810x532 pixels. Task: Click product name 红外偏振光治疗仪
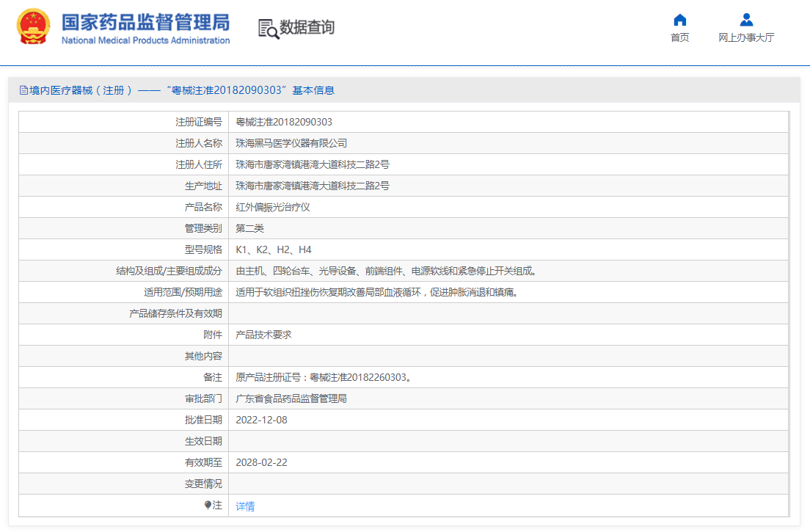[273, 207]
